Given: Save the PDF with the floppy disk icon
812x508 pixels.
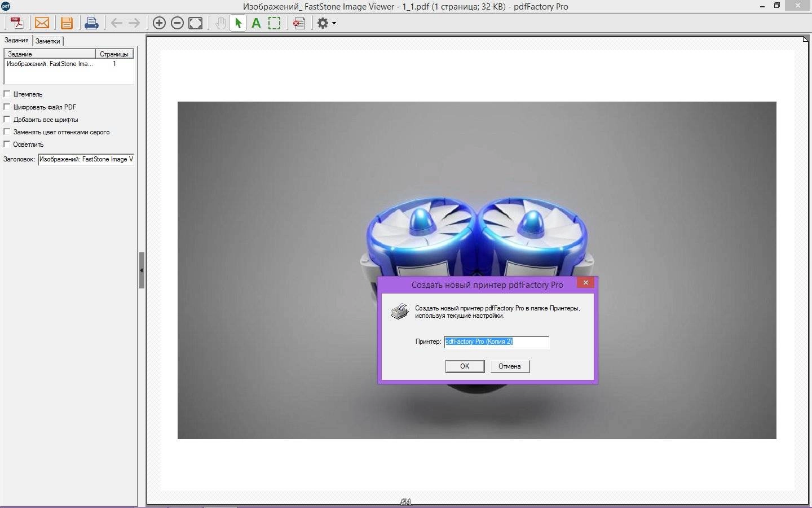Looking at the screenshot, I should click(67, 23).
